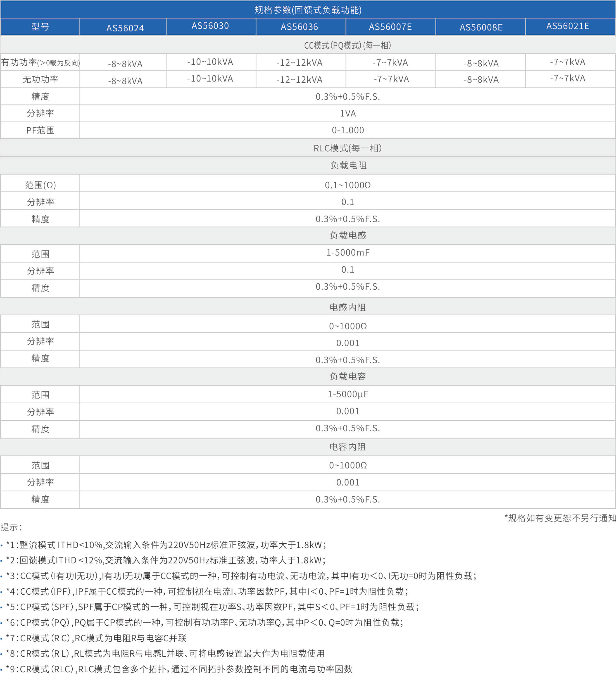
Task: Click the -10~10kVA cell in 有功功率 row
Action: pos(210,62)
